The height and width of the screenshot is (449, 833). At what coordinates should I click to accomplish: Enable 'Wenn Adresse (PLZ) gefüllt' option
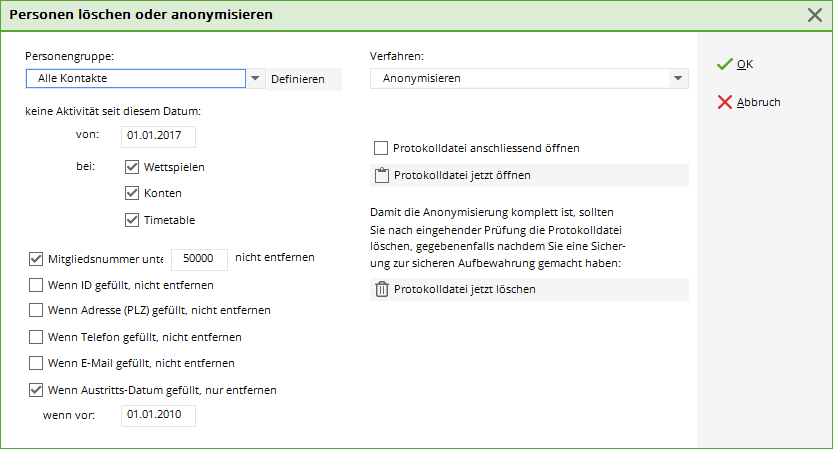coord(37,310)
